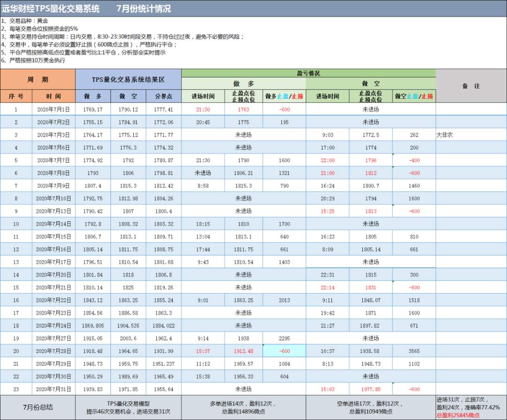Click cell value 1403
The width and height of the screenshot is (507, 420).
coord(284,262)
